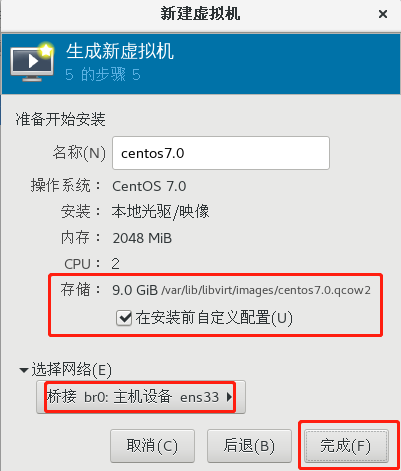Click the arrow on the network combo box
This screenshot has height=471, width=401.
click(x=229, y=397)
